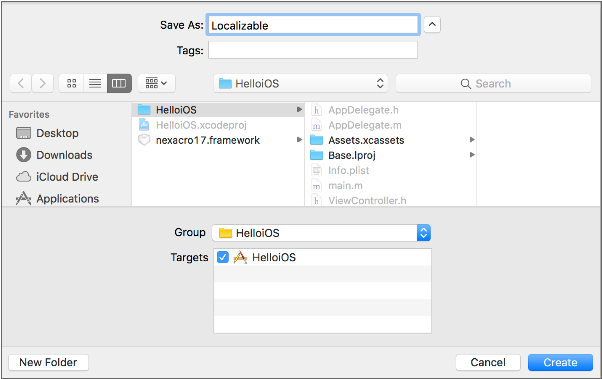
Task: Click the HelloiOS target app icon
Action: click(240, 257)
